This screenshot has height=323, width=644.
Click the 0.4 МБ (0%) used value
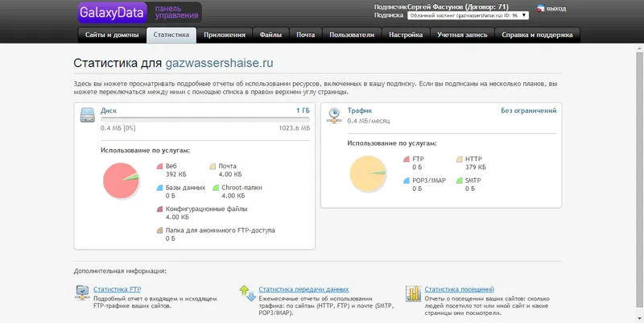point(118,128)
